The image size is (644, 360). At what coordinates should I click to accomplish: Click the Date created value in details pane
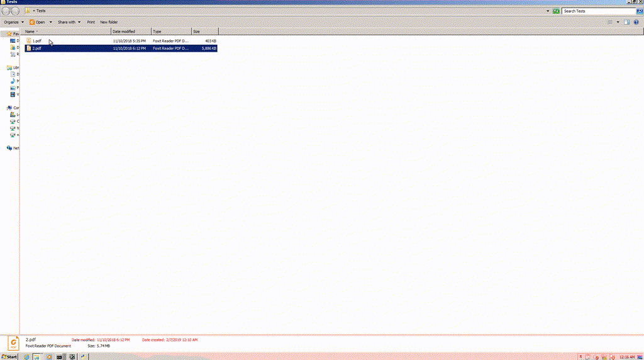tap(182, 340)
